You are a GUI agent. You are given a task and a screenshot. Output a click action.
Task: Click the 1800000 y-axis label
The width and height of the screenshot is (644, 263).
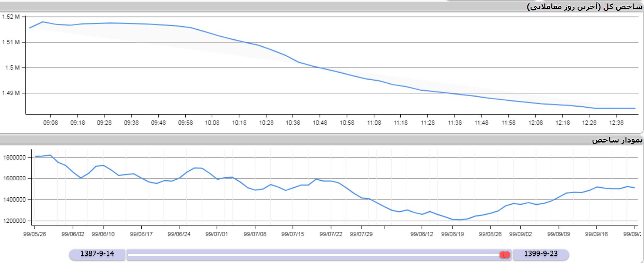(14, 158)
